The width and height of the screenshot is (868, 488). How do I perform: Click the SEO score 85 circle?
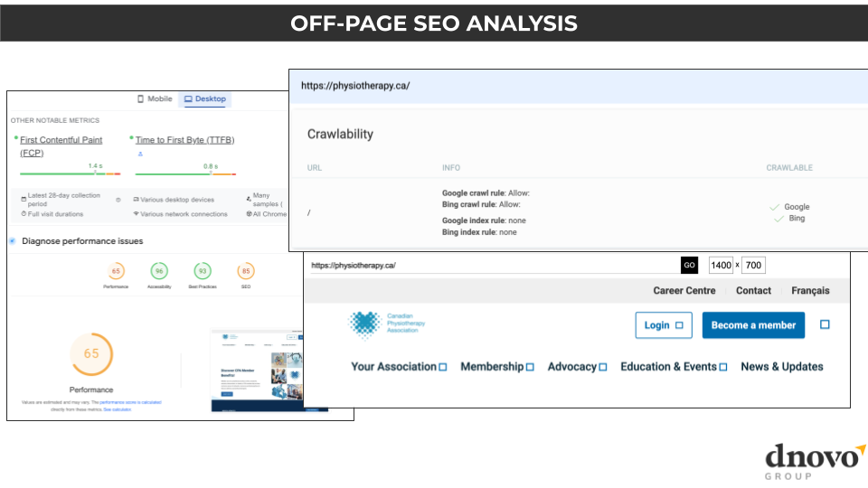[x=245, y=271]
